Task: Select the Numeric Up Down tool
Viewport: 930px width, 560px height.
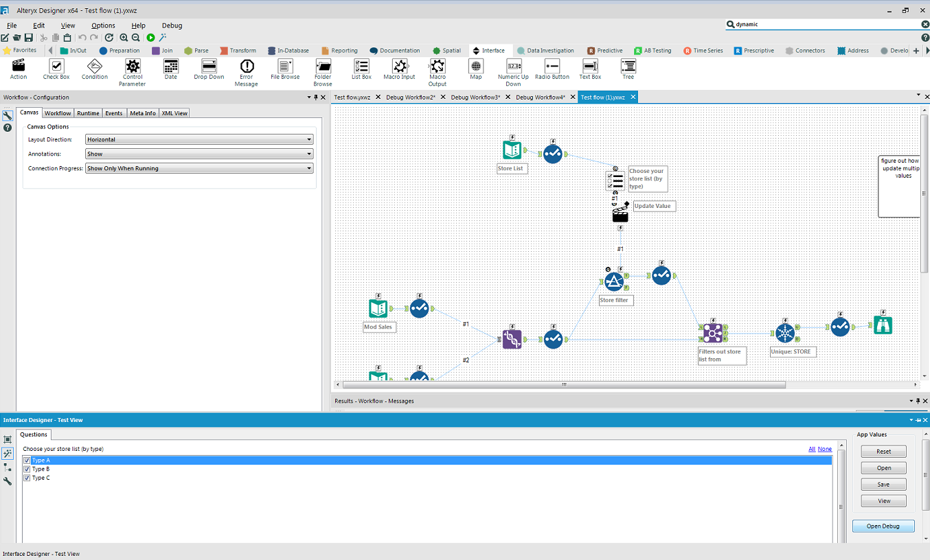Action: click(x=514, y=73)
